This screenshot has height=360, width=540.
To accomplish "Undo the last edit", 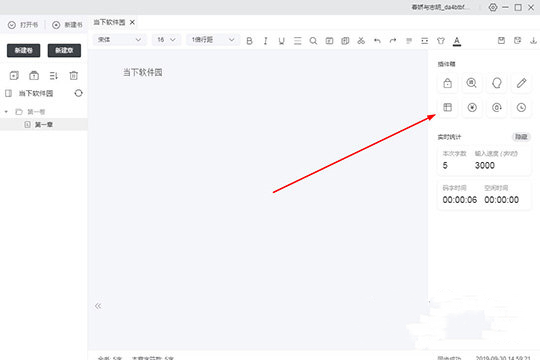I will [377, 41].
